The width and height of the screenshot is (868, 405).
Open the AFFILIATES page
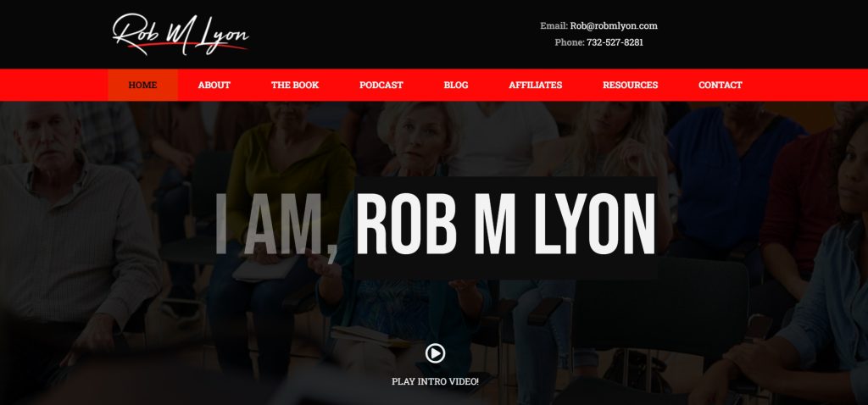tap(536, 86)
